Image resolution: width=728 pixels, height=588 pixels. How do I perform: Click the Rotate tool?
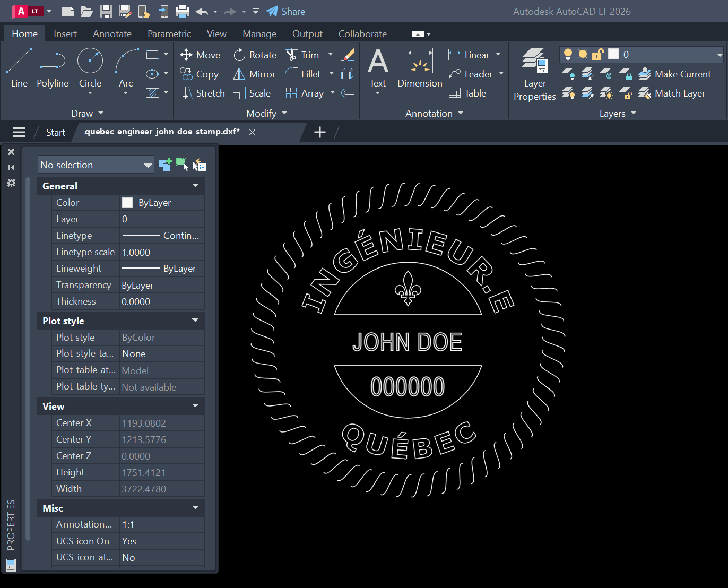[x=255, y=55]
